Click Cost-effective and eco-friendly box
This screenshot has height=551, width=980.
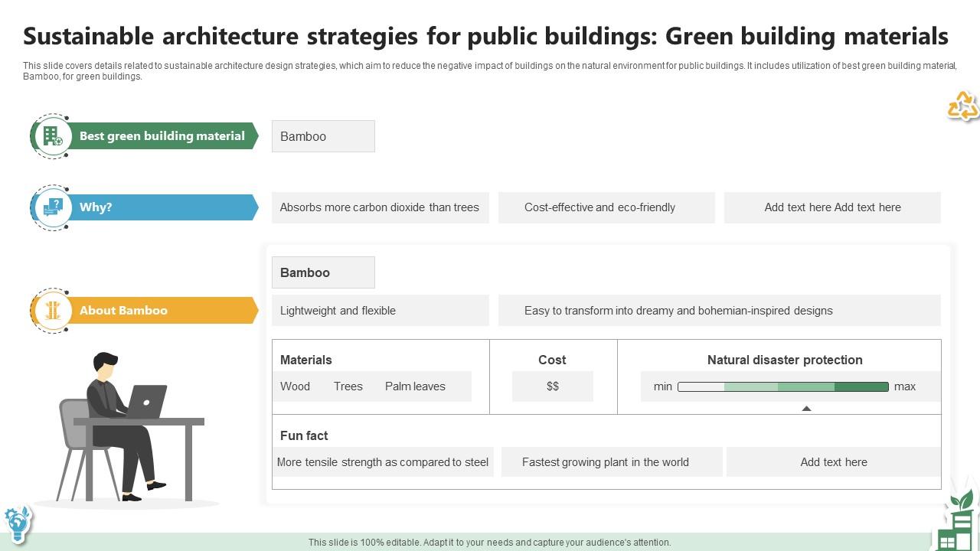(x=606, y=207)
